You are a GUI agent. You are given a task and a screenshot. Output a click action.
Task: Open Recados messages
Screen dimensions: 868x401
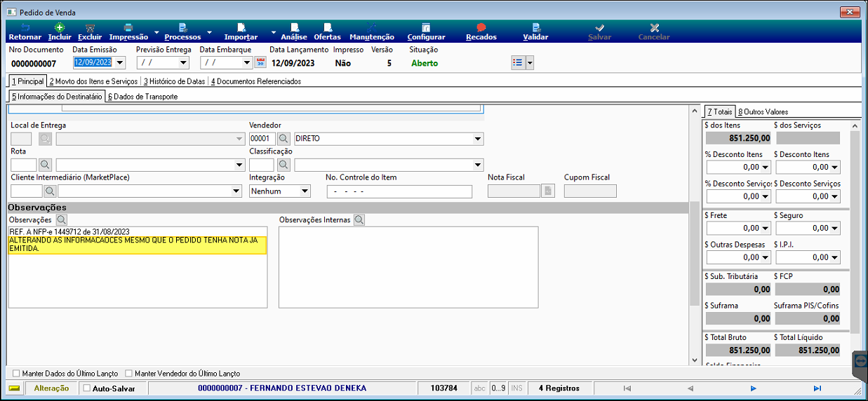click(x=481, y=32)
